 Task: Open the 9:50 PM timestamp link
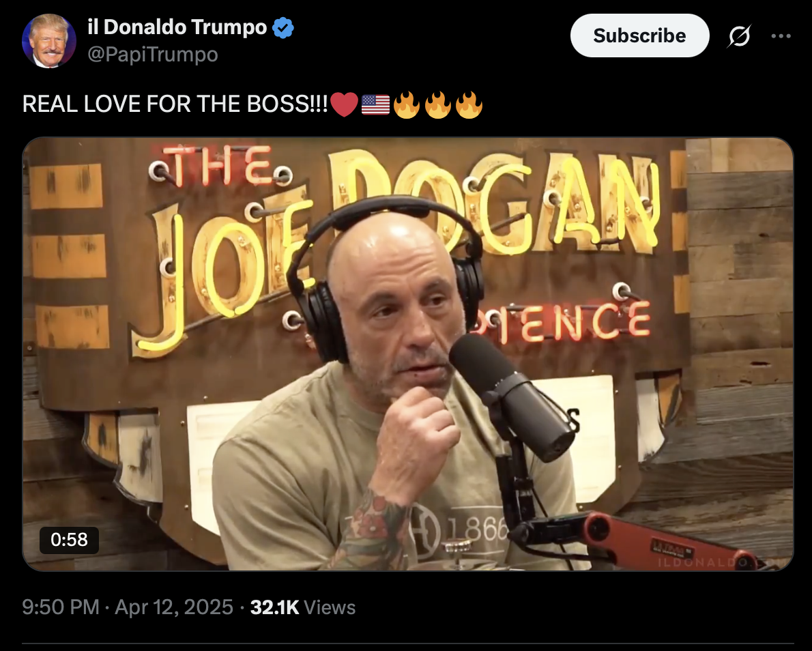pos(61,607)
